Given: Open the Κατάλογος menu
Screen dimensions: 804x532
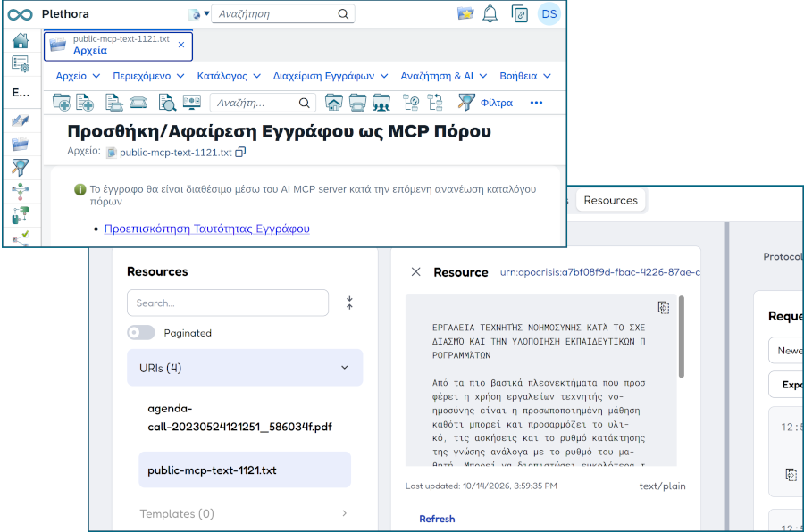Looking at the screenshot, I should pyautogui.click(x=229, y=76).
